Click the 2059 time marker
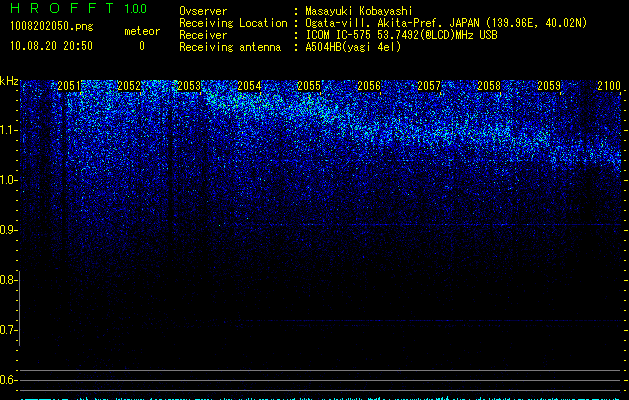629x400 pixels. pyautogui.click(x=549, y=85)
